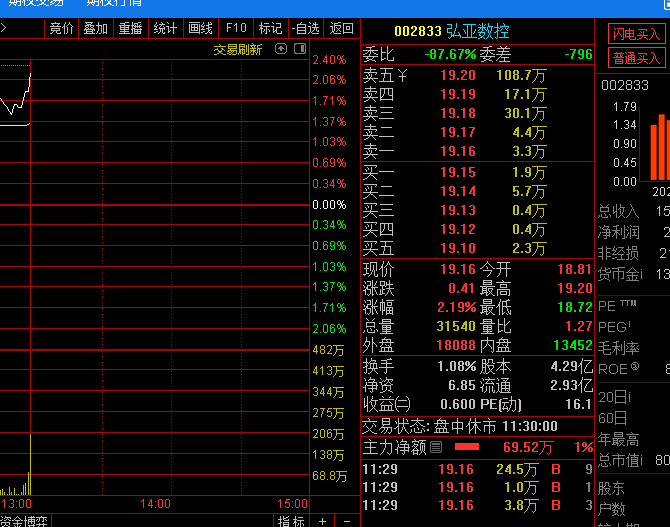The height and width of the screenshot is (527, 670).
Task: Click the ¥ icon next to 卖五
Action: (402, 76)
